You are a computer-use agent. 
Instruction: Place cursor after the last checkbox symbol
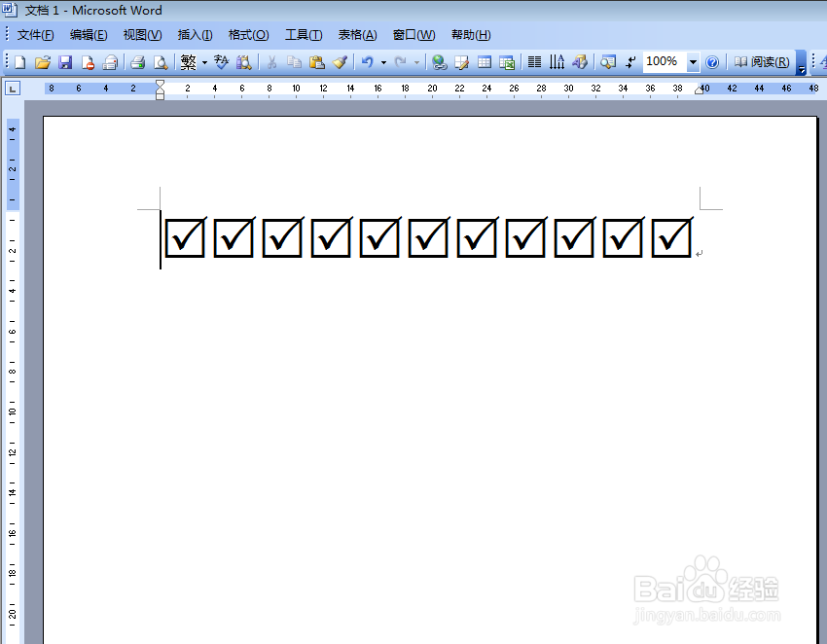(695, 238)
